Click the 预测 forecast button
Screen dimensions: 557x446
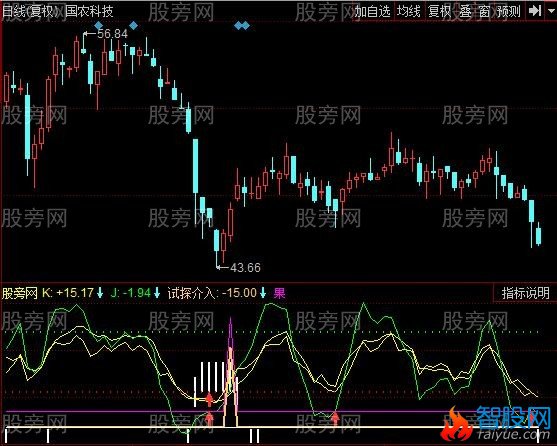(x=509, y=12)
